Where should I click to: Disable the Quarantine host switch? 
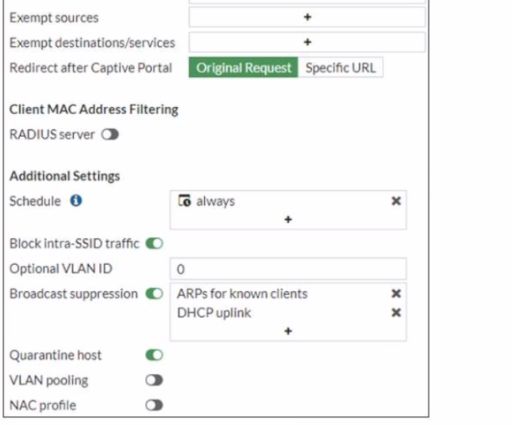pyautogui.click(x=154, y=355)
